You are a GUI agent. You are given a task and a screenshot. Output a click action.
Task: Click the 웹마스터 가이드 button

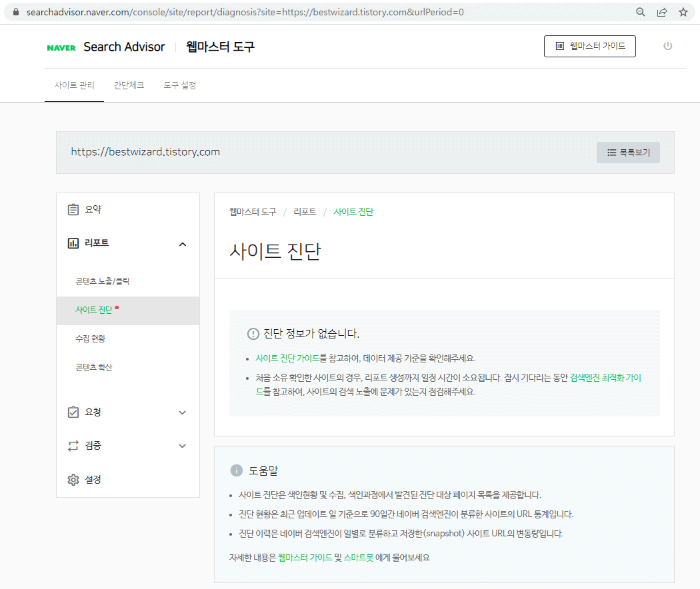coord(589,46)
